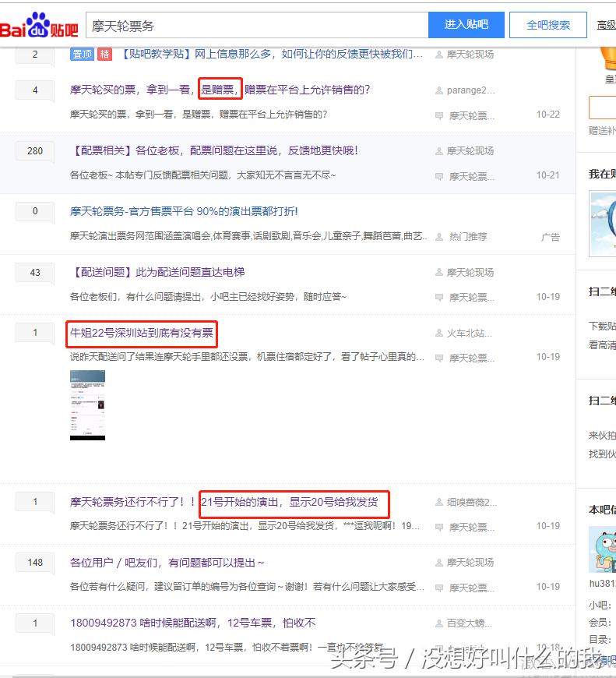Click last-reply icon in the 21号开始的演出 post row
This screenshot has height=678, width=616.
coord(439,527)
